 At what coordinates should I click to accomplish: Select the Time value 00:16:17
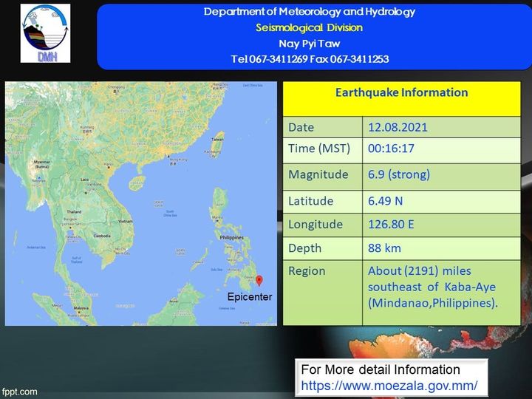[x=391, y=149]
